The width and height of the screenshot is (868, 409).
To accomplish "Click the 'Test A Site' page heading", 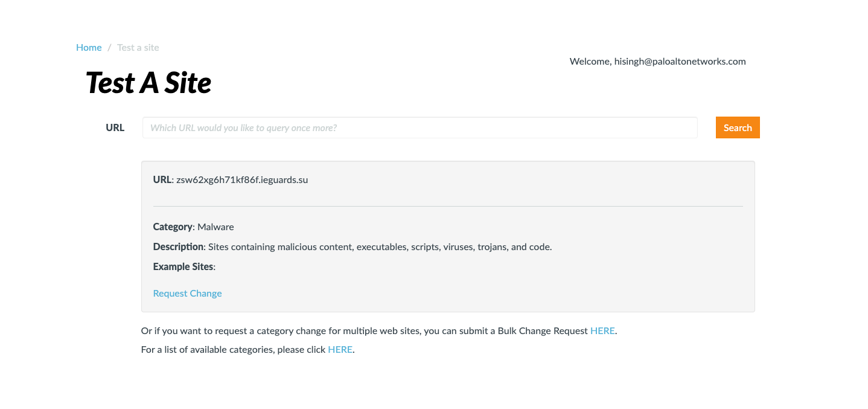I will click(x=148, y=83).
